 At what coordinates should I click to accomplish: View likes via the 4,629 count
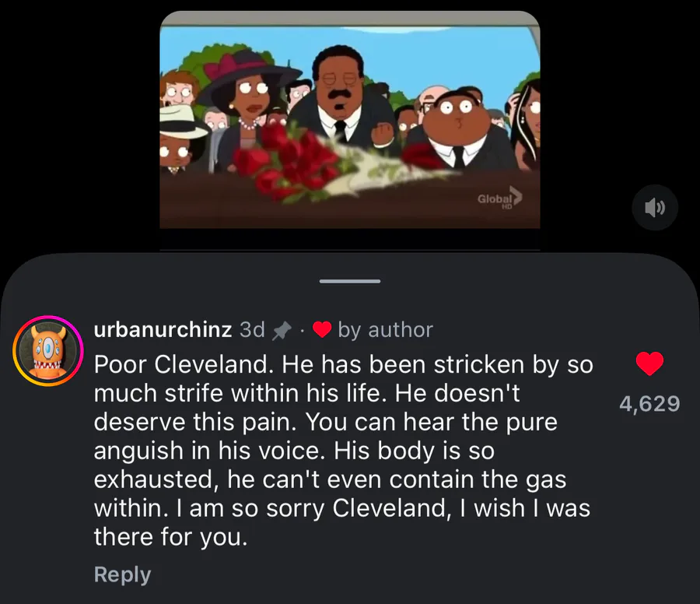(649, 404)
